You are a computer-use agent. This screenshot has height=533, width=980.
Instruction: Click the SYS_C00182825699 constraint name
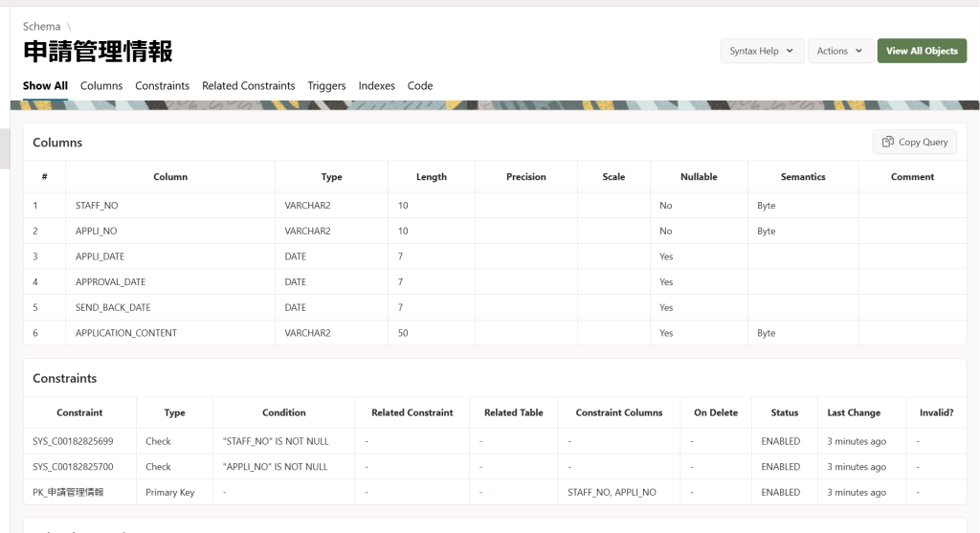click(73, 441)
